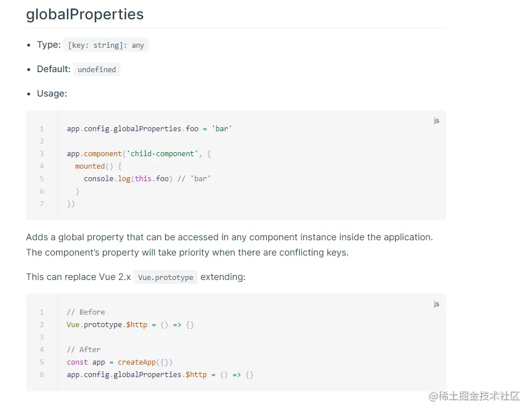Image resolution: width=532 pixels, height=414 pixels.
Task: Click the "Type:" bullet label
Action: [49, 45]
